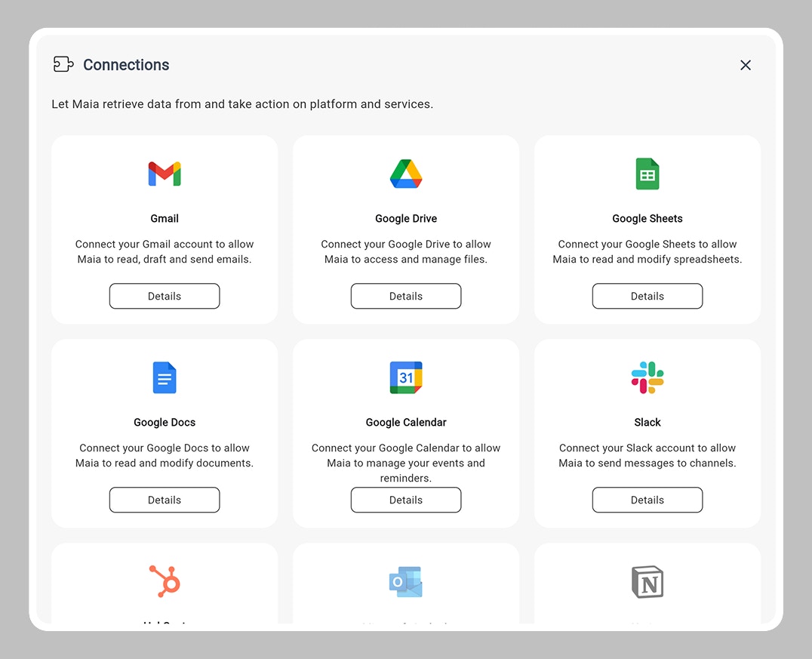Click the Google Drive card title
812x659 pixels.
point(406,219)
